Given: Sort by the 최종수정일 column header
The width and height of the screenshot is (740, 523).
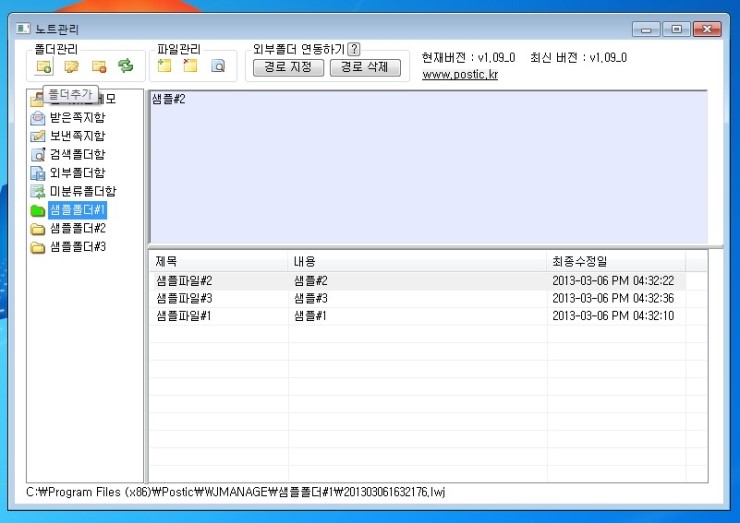Looking at the screenshot, I should click(616, 261).
